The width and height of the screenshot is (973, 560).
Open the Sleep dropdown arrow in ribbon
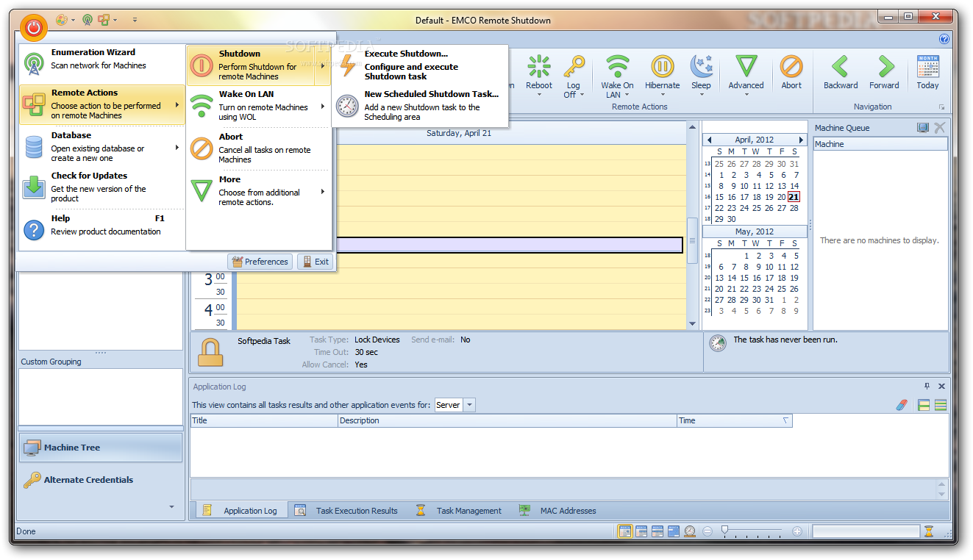coord(701,96)
